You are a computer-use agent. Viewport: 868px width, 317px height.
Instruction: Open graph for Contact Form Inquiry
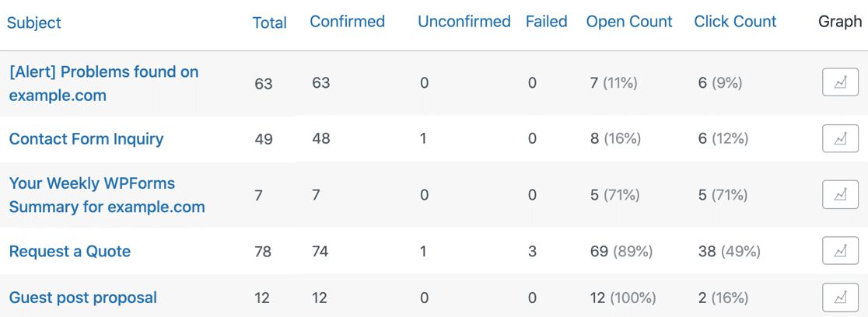click(840, 139)
